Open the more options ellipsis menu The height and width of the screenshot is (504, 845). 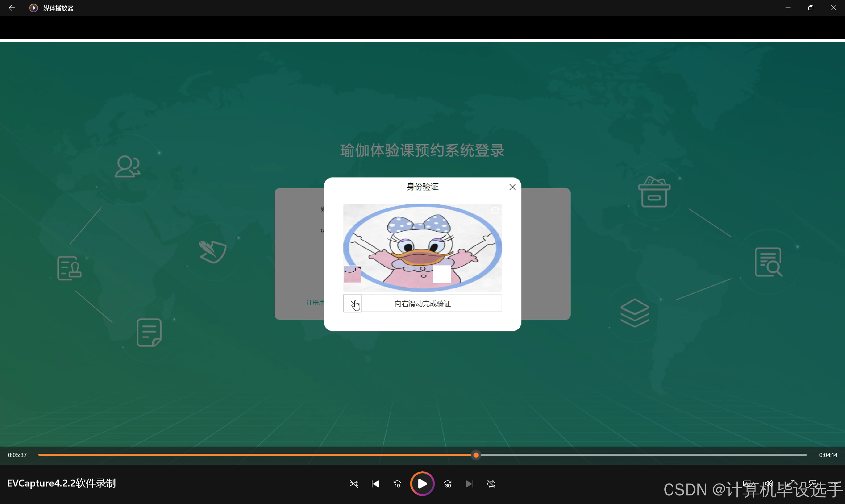tap(834, 483)
